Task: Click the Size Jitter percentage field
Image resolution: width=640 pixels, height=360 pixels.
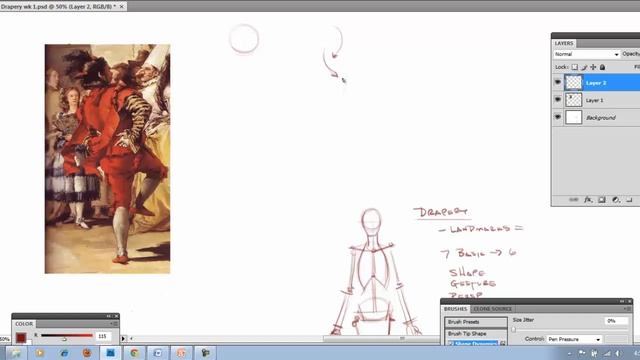Action: point(616,321)
